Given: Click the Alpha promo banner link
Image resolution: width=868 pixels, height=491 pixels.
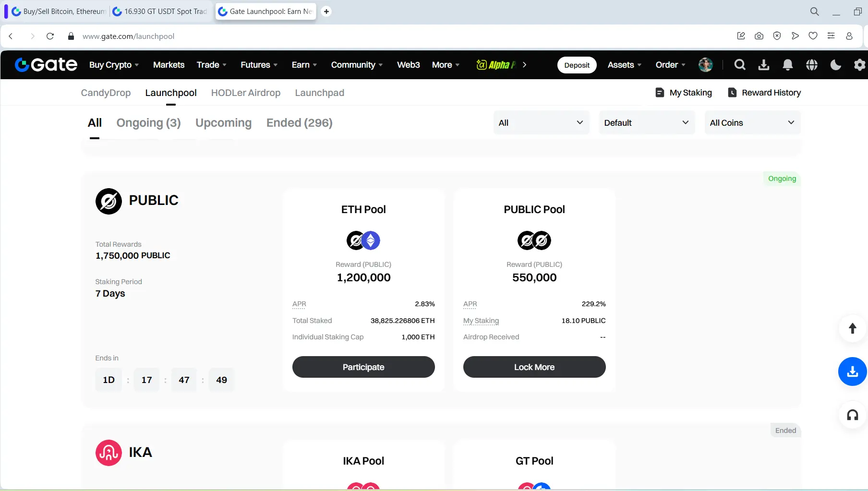Looking at the screenshot, I should [496, 65].
